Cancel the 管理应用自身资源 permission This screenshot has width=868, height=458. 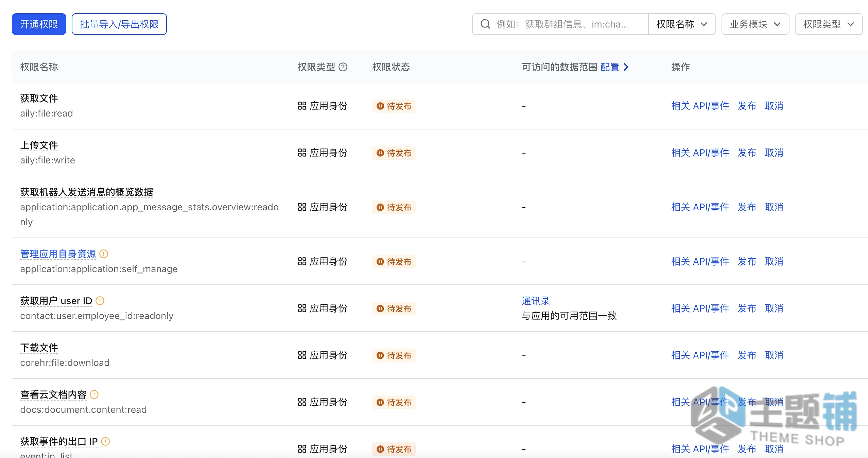pyautogui.click(x=774, y=261)
